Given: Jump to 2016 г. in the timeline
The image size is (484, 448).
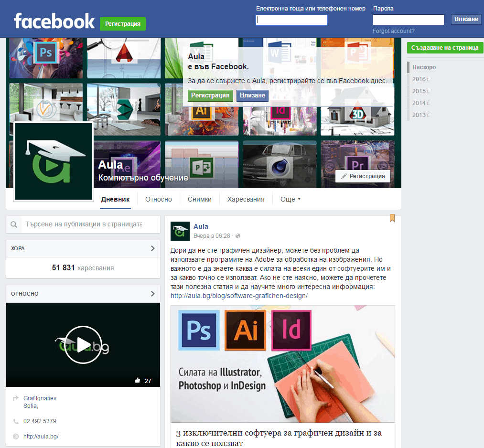Looking at the screenshot, I should pos(421,79).
